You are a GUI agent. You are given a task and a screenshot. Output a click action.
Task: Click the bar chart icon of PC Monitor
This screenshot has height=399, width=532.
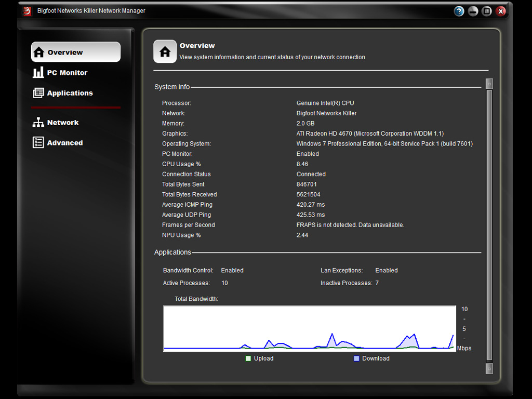pos(38,72)
